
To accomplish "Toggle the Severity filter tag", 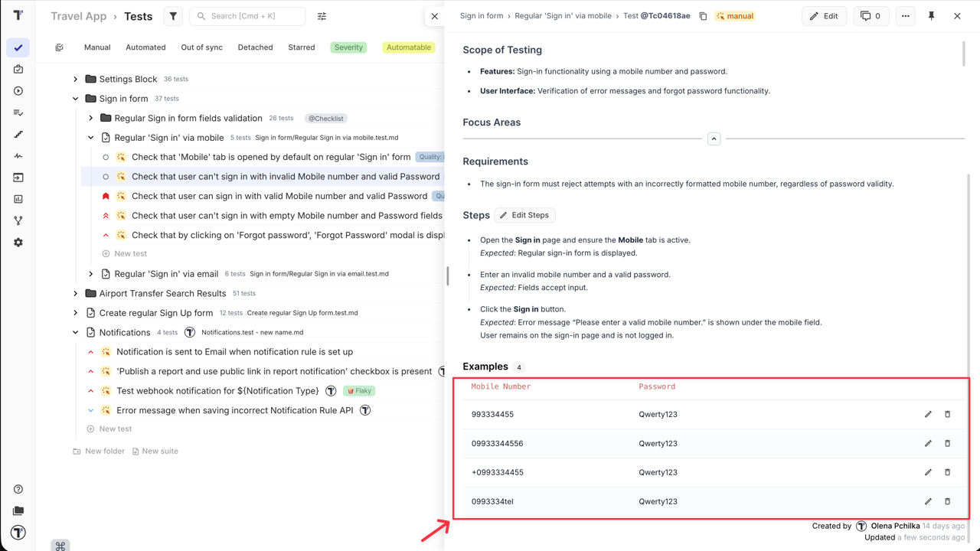I will point(348,47).
